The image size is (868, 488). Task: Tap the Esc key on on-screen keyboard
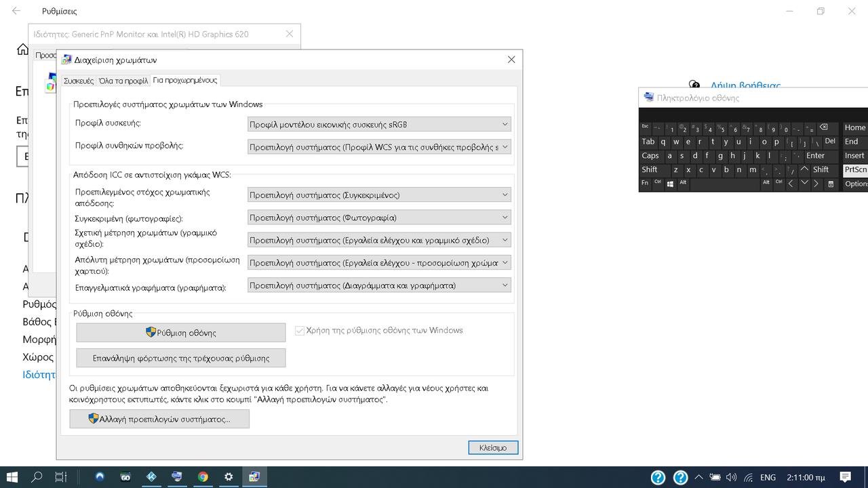pyautogui.click(x=645, y=127)
